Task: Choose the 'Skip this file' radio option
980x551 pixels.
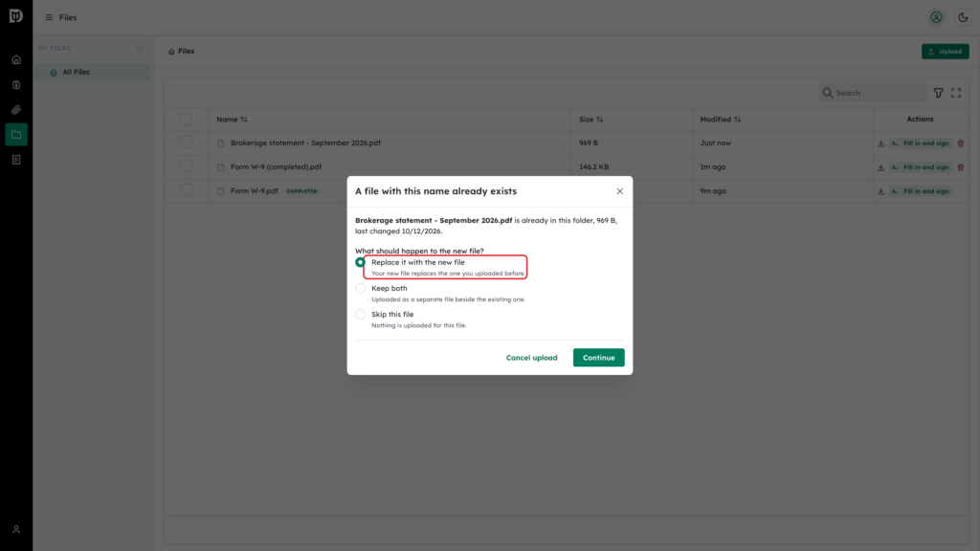Action: pyautogui.click(x=360, y=314)
